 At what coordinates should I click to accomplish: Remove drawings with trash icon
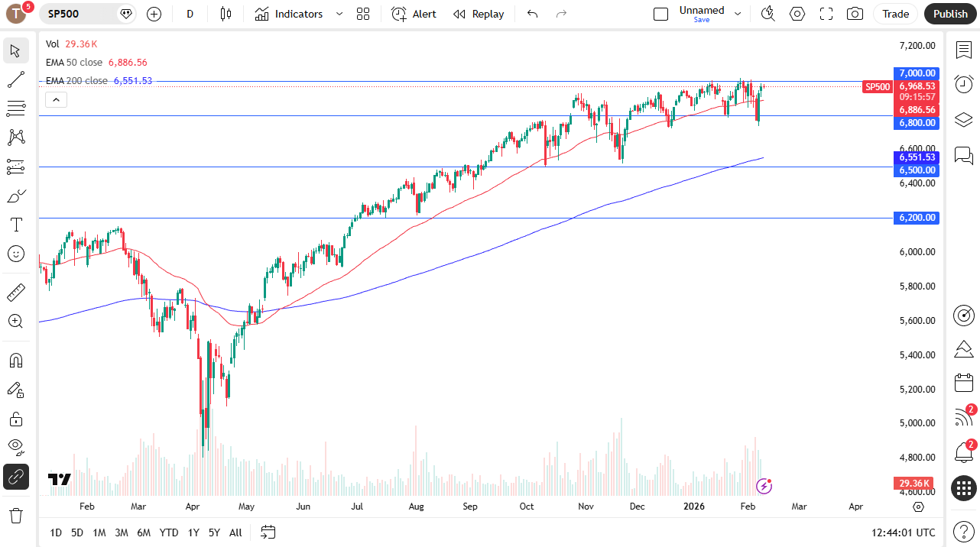16,515
